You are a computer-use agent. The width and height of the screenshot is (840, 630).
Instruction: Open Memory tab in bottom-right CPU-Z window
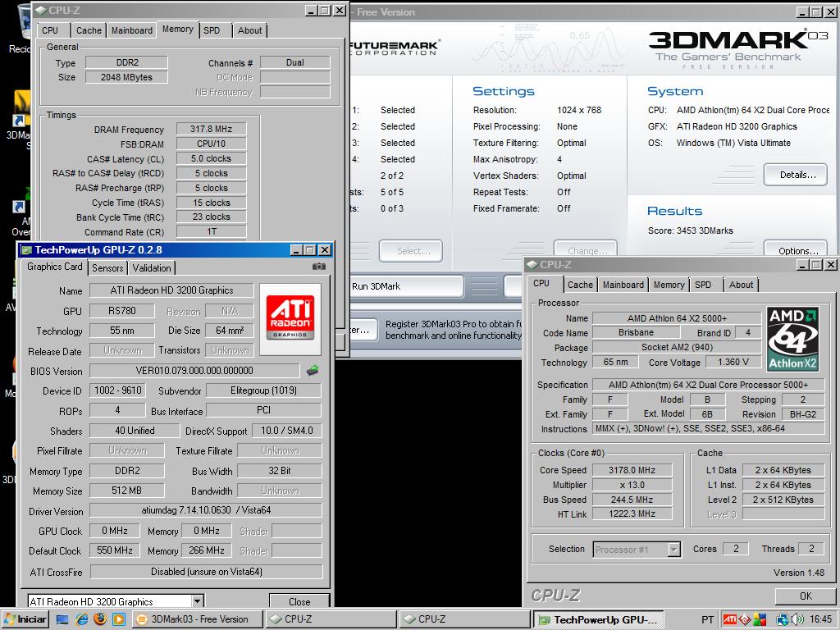[x=669, y=285]
